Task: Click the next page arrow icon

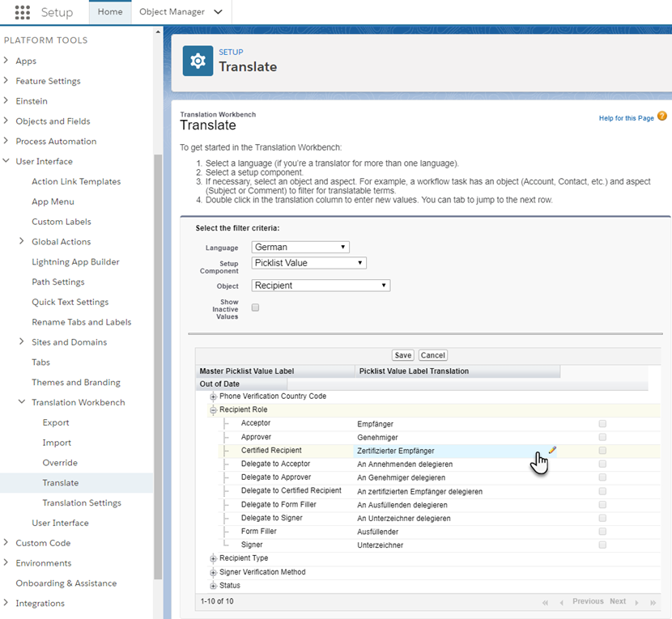Action: (638, 601)
